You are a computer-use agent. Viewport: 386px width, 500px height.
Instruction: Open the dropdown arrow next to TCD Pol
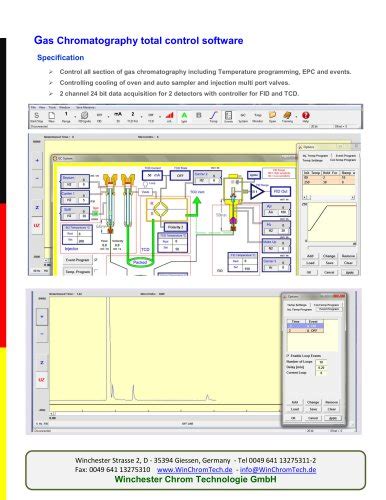[142, 116]
